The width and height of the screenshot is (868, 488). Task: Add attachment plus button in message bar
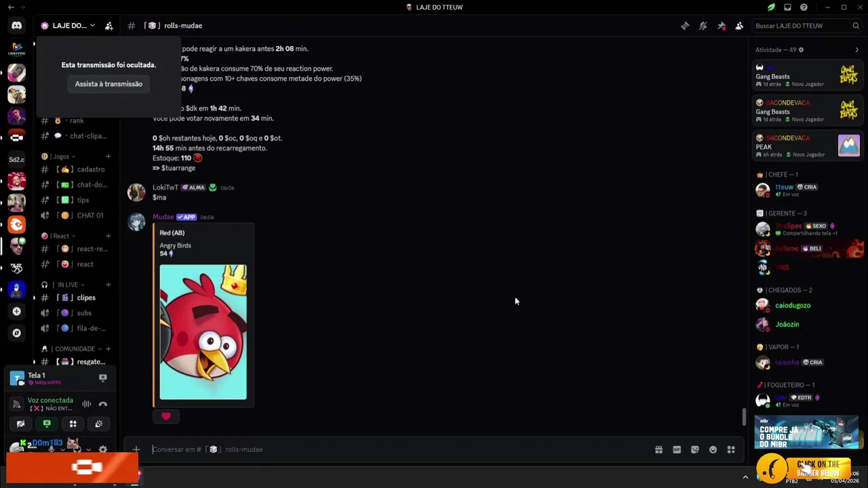tap(136, 449)
